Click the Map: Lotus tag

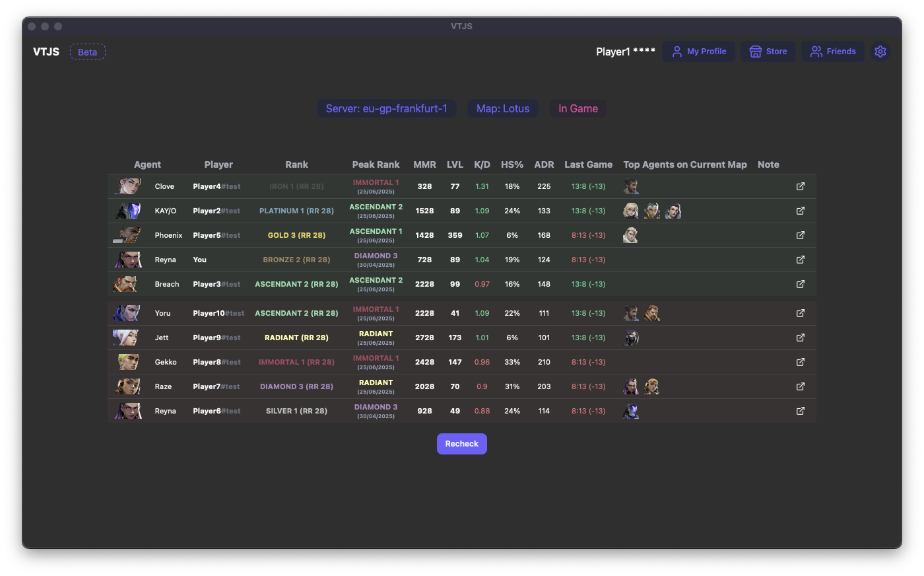(503, 108)
